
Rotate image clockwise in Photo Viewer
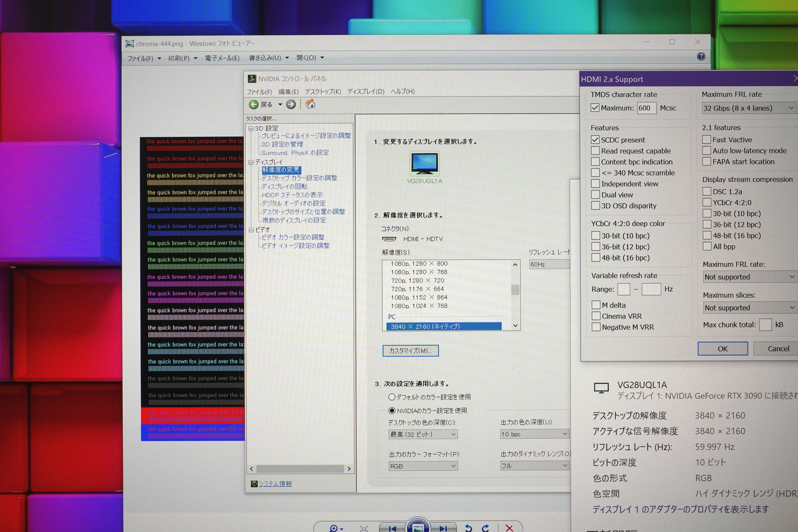click(x=485, y=528)
